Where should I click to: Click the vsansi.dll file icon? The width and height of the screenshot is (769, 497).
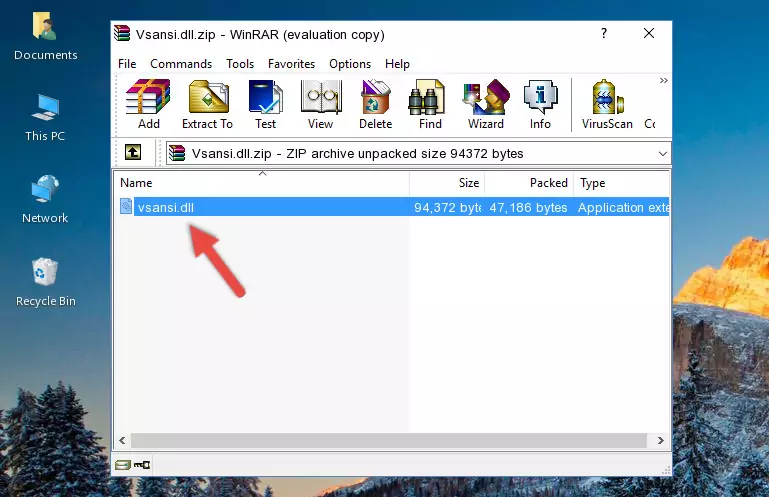point(126,207)
